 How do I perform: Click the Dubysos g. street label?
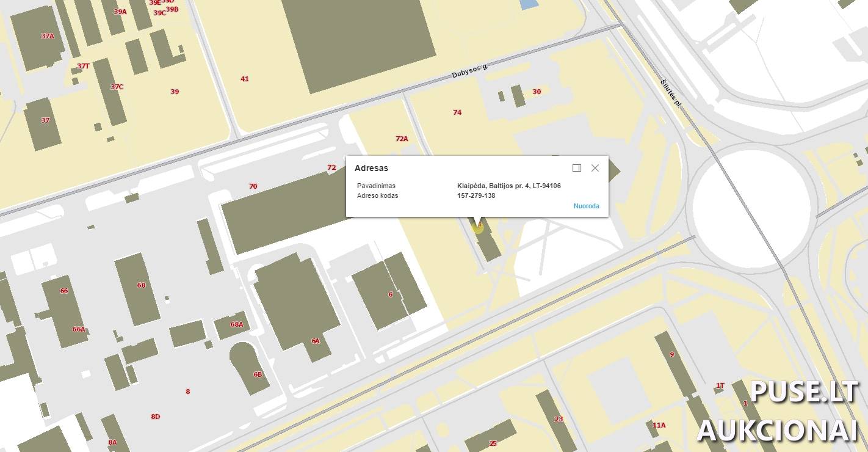pyautogui.click(x=469, y=71)
